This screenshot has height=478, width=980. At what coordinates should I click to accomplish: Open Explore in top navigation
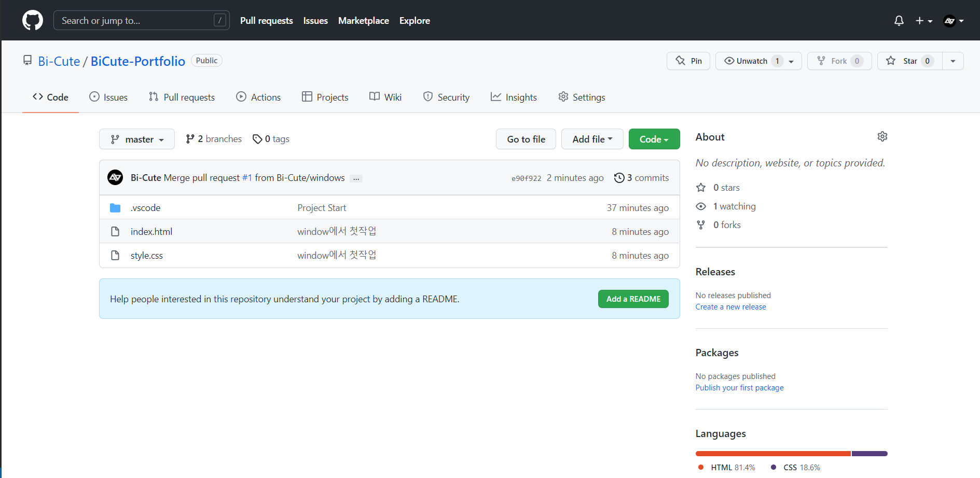[x=415, y=21]
